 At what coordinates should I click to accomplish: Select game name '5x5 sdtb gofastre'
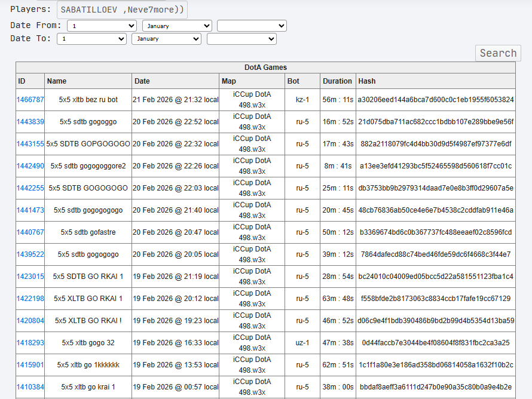[x=88, y=232]
